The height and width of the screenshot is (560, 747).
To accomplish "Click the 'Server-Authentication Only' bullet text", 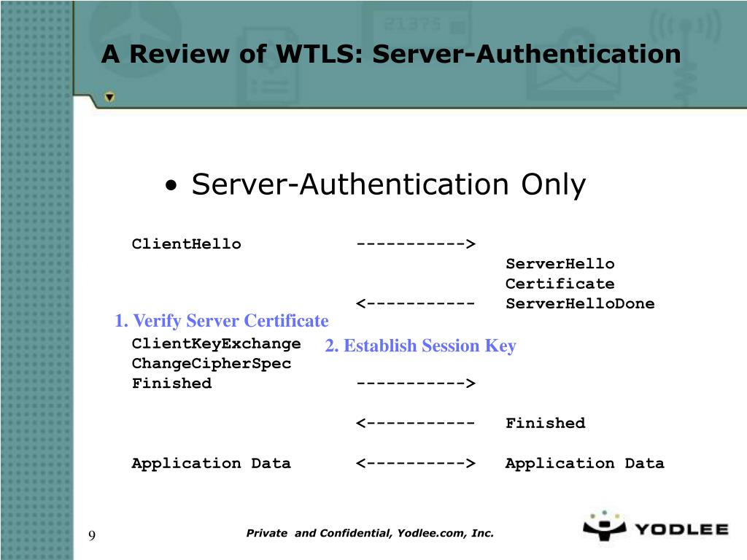I will pyautogui.click(x=388, y=184).
